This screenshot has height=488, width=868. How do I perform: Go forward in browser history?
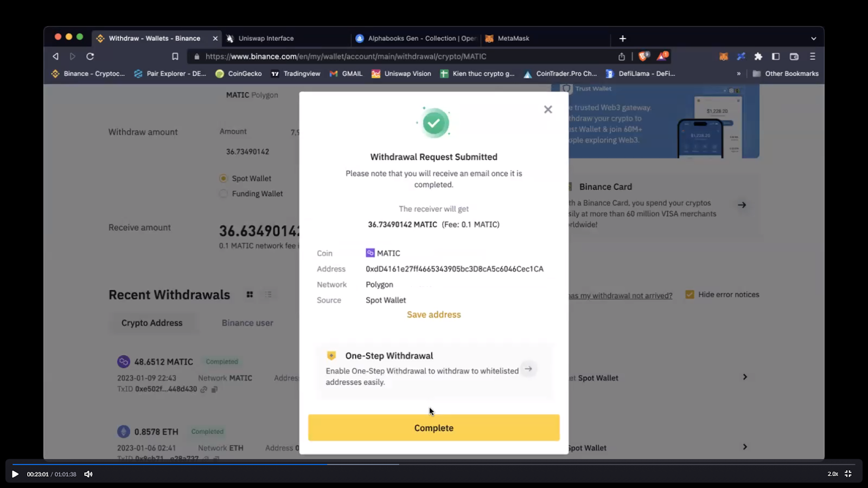pos(73,56)
